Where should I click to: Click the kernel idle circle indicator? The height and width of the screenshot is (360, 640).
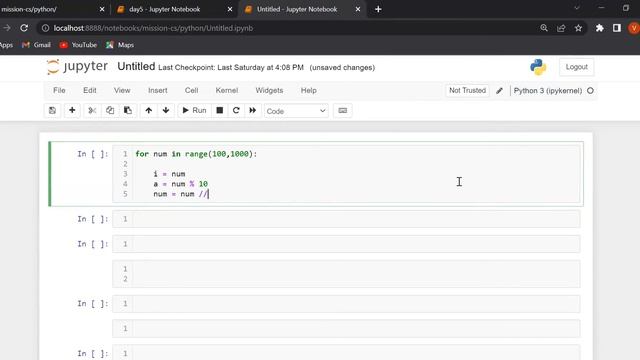click(590, 91)
